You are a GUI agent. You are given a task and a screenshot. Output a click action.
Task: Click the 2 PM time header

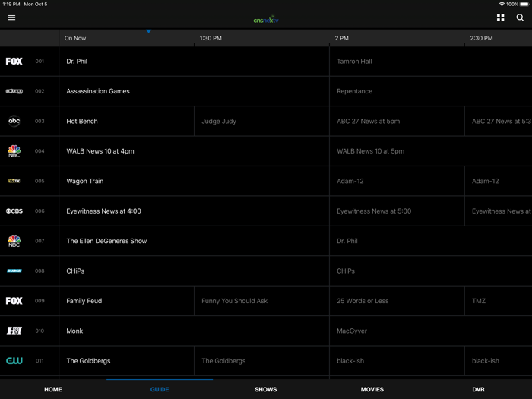click(x=342, y=38)
